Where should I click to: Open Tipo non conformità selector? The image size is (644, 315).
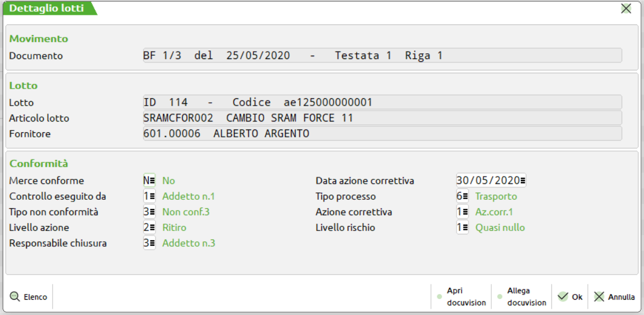point(153,212)
